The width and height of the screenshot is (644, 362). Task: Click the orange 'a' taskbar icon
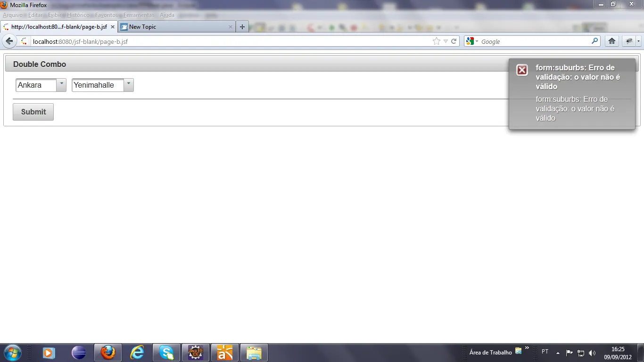[225, 353]
